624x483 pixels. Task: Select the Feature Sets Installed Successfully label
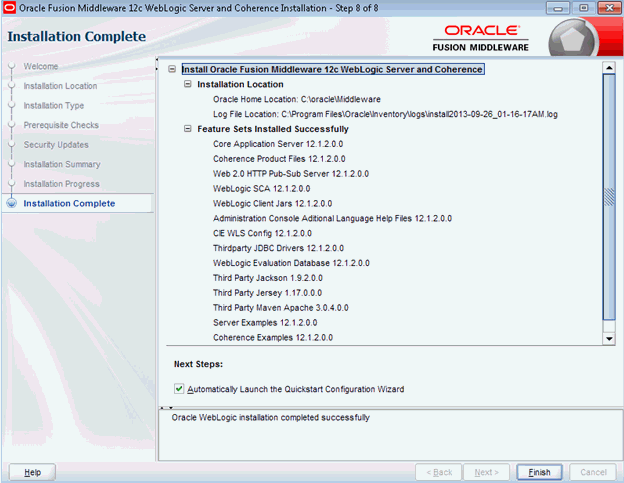coord(273,129)
